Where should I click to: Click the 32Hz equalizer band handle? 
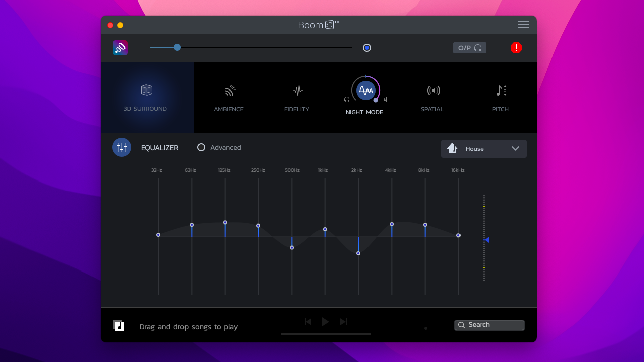158,235
